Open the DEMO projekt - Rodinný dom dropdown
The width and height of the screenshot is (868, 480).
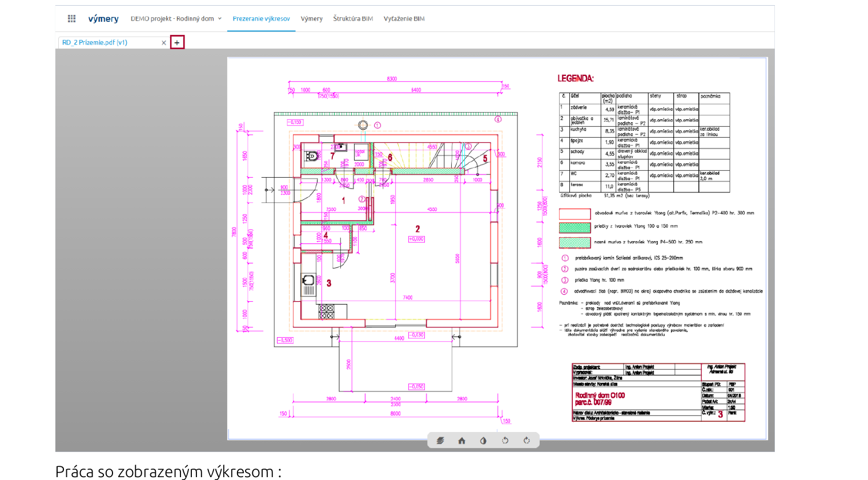tap(176, 18)
